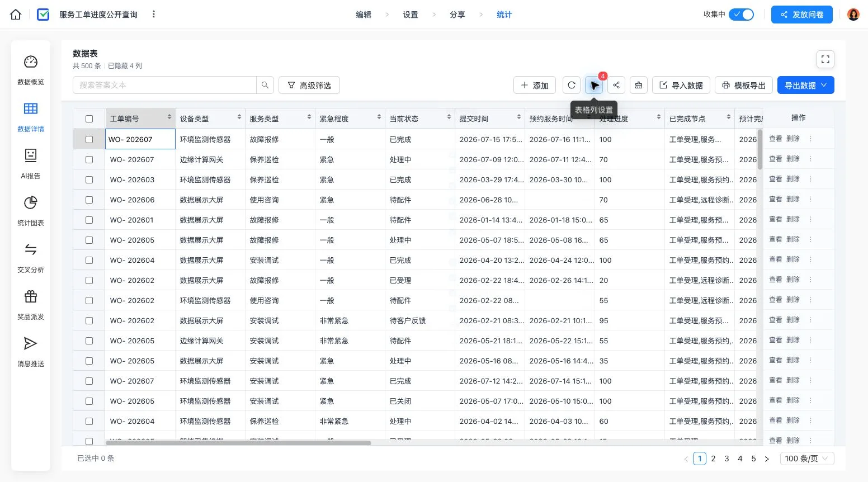The height and width of the screenshot is (482, 868).
Task: Open the 导出数据 dropdown
Action: coord(805,85)
